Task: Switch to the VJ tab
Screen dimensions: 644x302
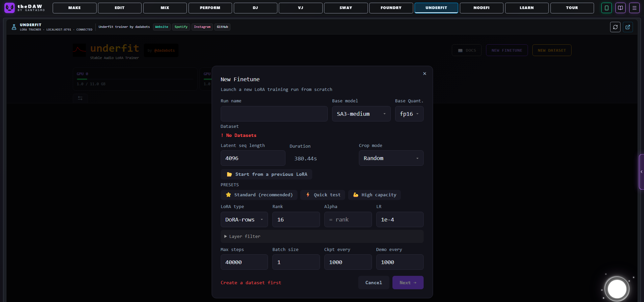Action: click(301, 8)
